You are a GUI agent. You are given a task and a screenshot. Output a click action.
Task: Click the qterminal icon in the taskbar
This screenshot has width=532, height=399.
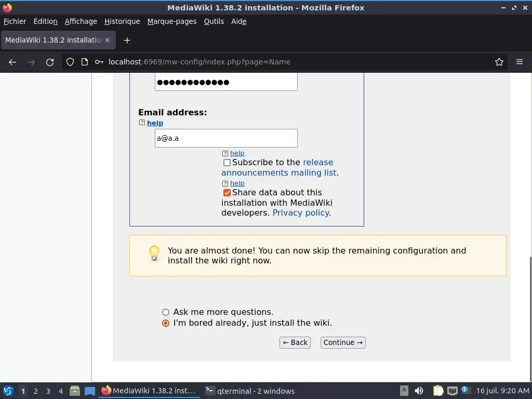(210, 391)
